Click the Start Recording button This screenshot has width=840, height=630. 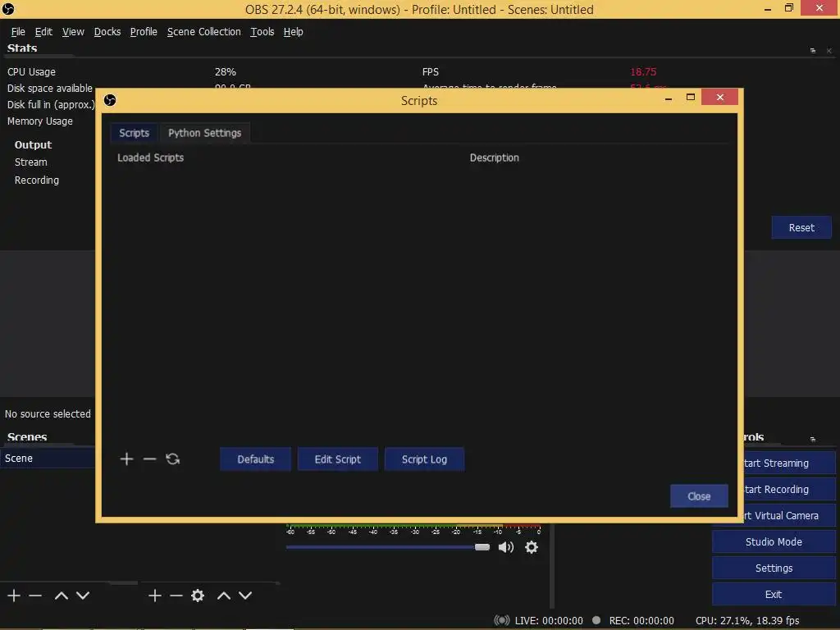tap(790, 489)
